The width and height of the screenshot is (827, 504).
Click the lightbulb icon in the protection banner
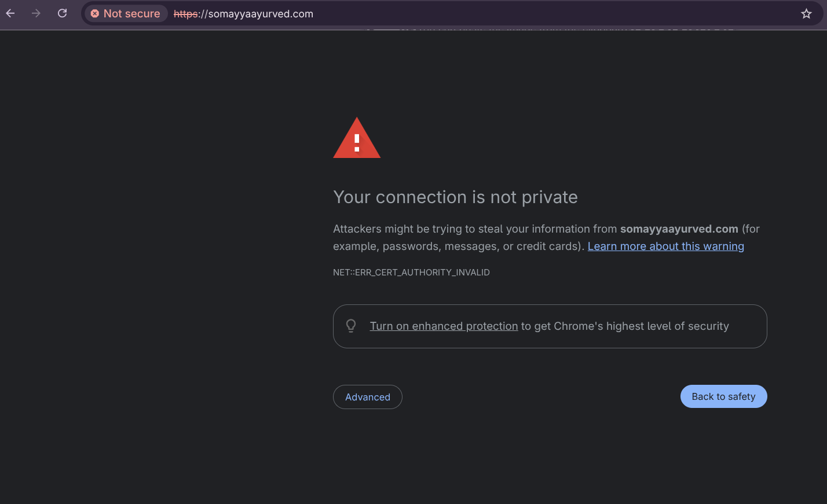351,325
